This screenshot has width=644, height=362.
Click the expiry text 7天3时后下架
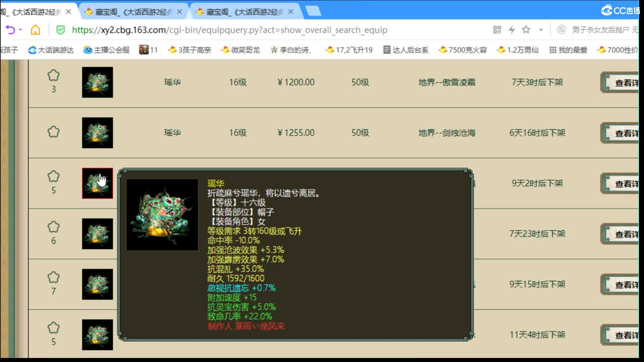[x=537, y=82]
